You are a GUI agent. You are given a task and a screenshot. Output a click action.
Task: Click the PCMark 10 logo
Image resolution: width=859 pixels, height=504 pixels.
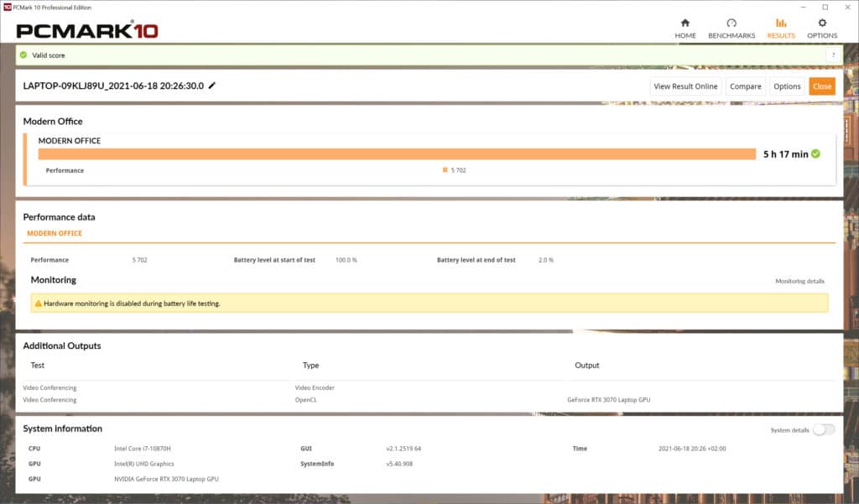87,30
